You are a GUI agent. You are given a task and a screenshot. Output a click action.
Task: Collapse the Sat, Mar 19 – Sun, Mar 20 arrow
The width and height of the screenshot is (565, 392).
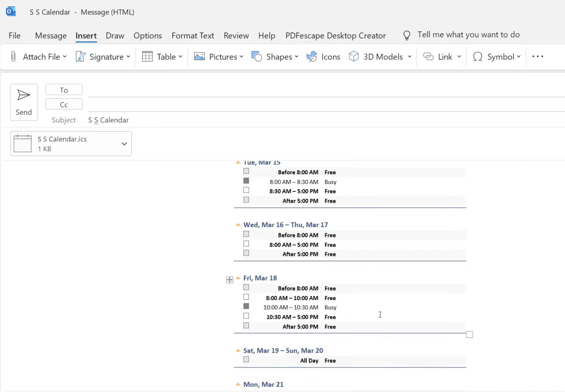coord(238,350)
